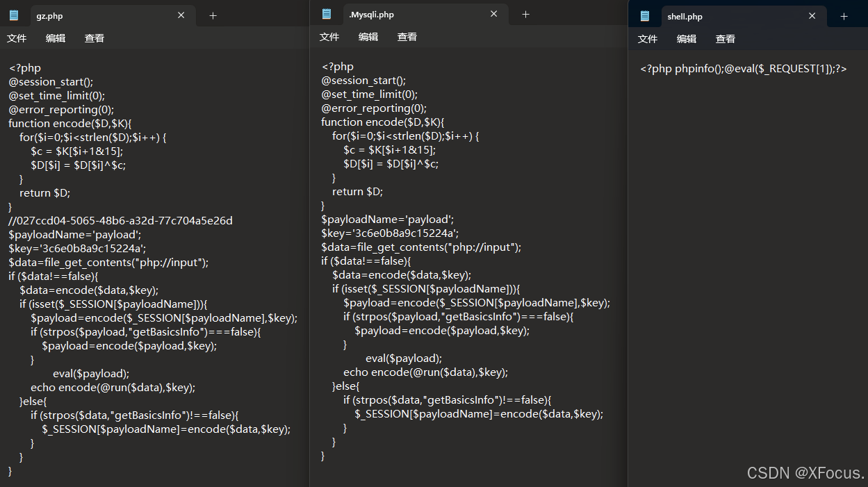Open 编辑 menu in .Mysqli.php window
The image size is (868, 487).
368,37
